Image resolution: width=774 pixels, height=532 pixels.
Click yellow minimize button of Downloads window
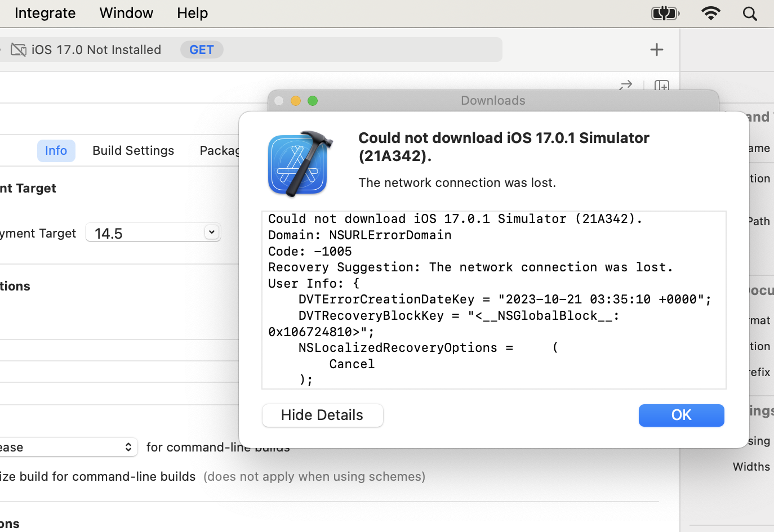(x=296, y=101)
